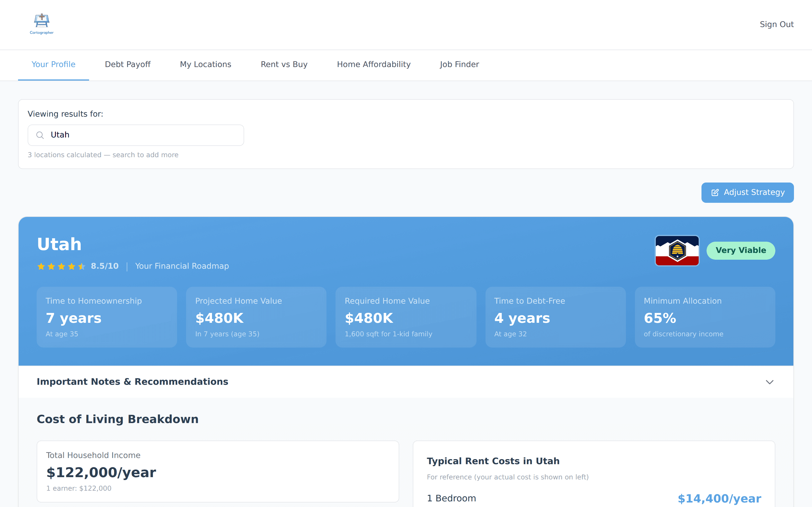
Task: Click the Minimum Allocation 65% card
Action: click(x=704, y=317)
